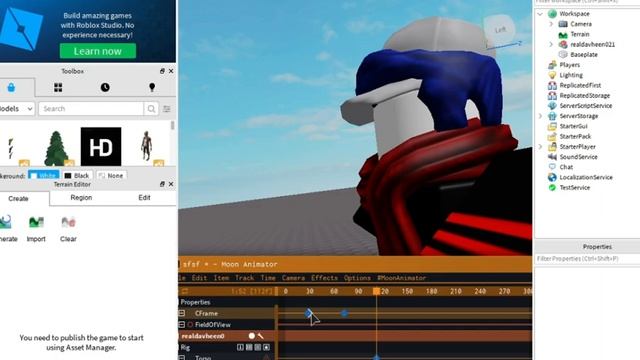The height and width of the screenshot is (360, 640).
Task: Select the Players service icon
Action: pyautogui.click(x=552, y=65)
